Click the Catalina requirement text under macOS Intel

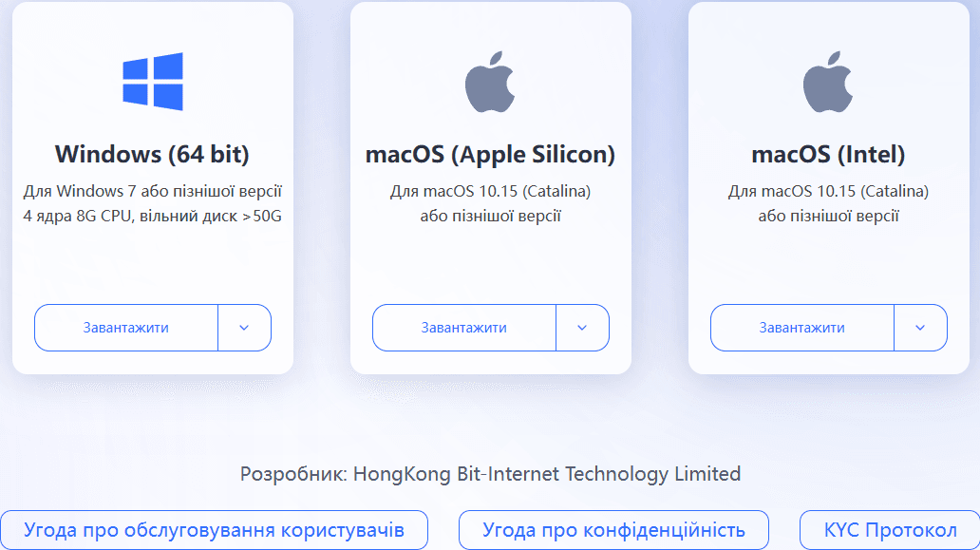[828, 191]
